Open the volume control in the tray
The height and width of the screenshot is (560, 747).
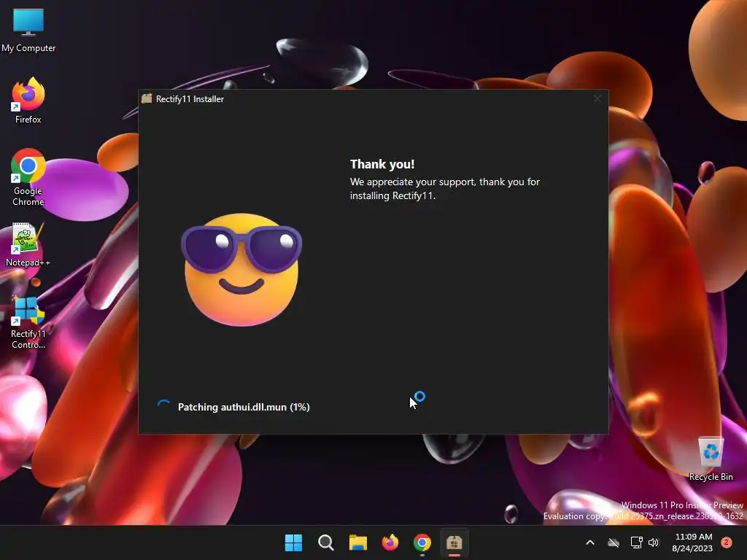pyautogui.click(x=654, y=542)
